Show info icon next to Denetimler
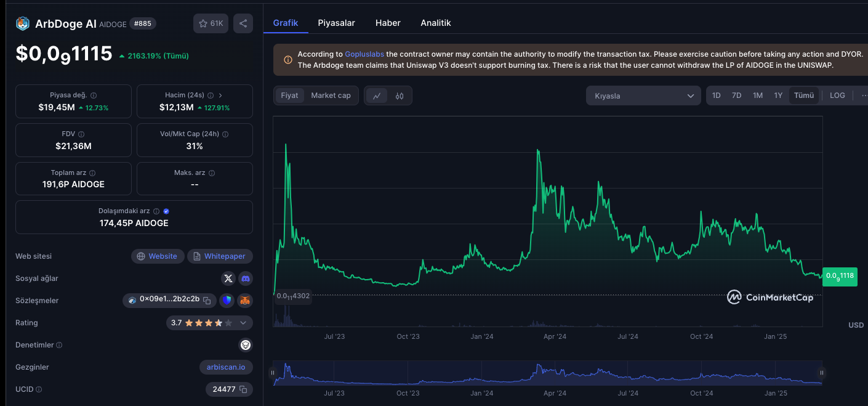868x406 pixels. (x=59, y=345)
